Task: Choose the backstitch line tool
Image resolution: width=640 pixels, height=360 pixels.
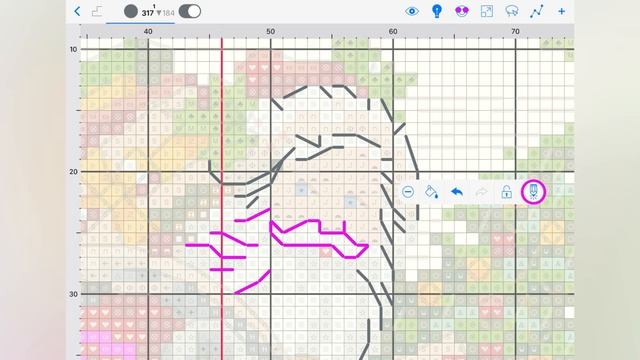Action: [537, 11]
